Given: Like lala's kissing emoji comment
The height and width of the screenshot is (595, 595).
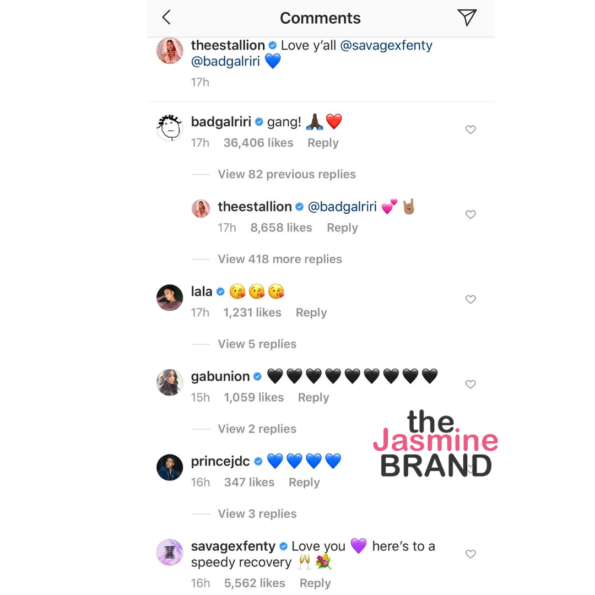Looking at the screenshot, I should pyautogui.click(x=471, y=300).
